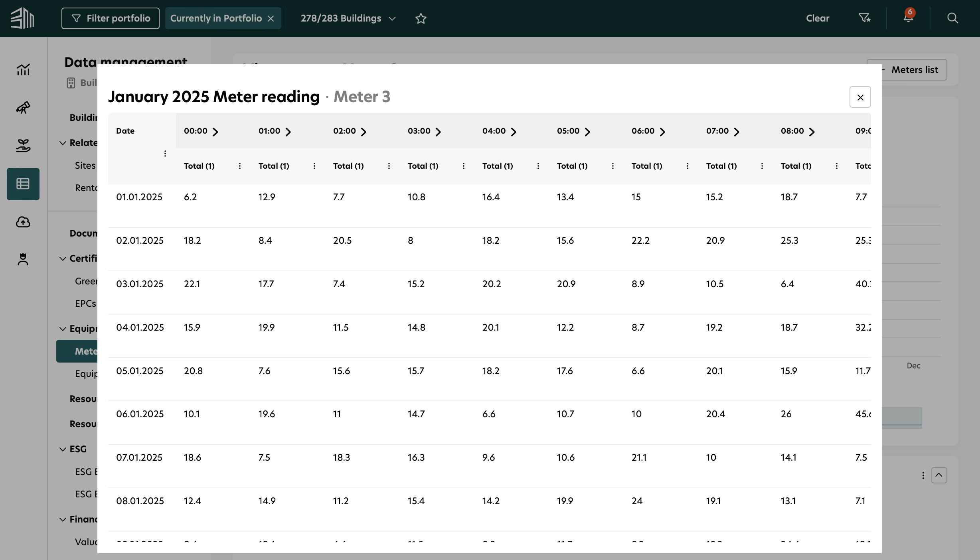The height and width of the screenshot is (560, 980).
Task: Click the Clear button
Action: [817, 18]
